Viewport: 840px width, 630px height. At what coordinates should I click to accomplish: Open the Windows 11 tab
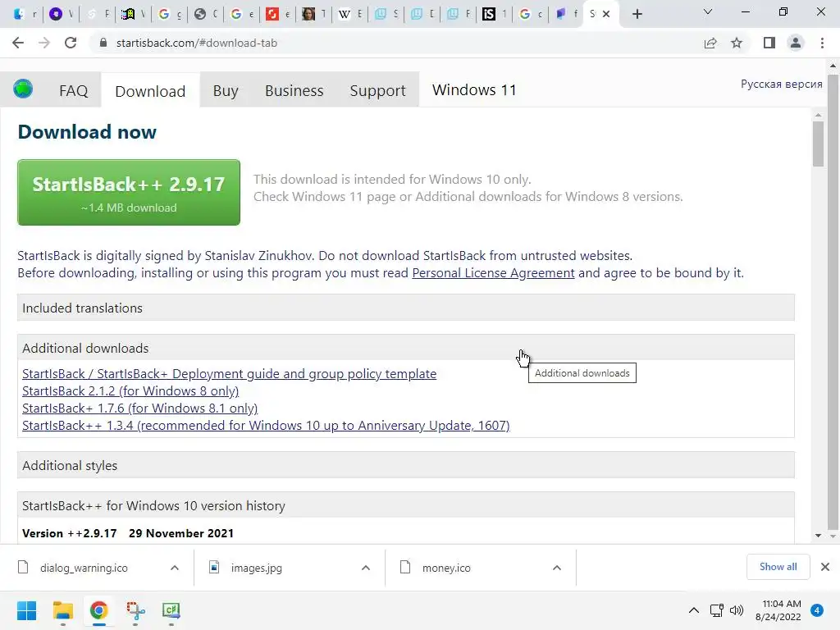(474, 90)
